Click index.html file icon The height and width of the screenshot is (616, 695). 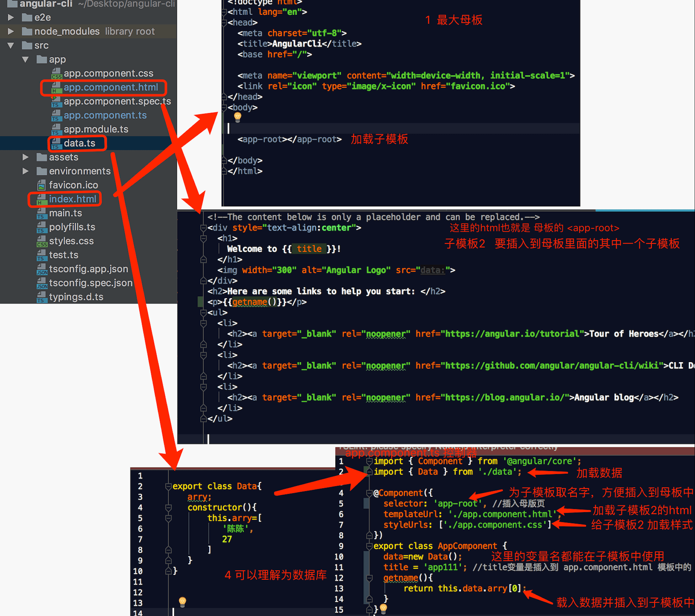(42, 199)
